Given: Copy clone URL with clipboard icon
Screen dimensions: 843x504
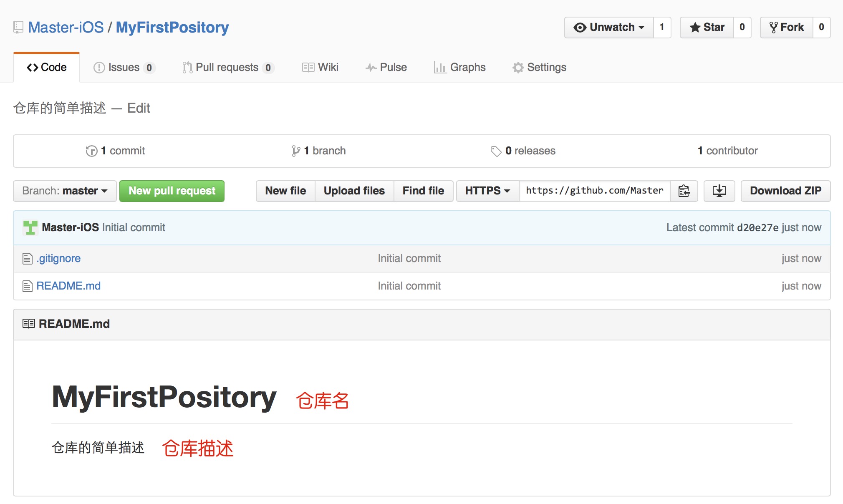Looking at the screenshot, I should pyautogui.click(x=684, y=191).
